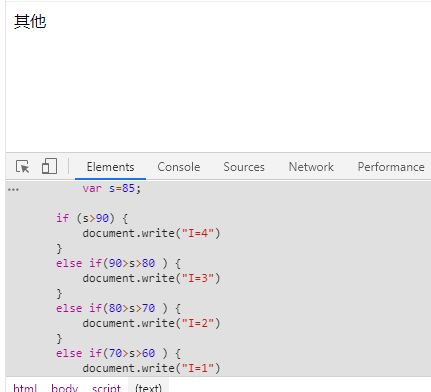Click the line document.write("I=1")
Screen dimensions: 431x392
(151, 368)
